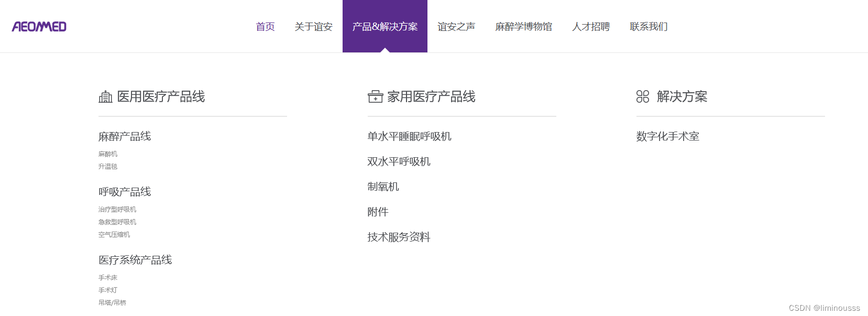
Task: Open the 呼吸产品线 category
Action: 125,192
